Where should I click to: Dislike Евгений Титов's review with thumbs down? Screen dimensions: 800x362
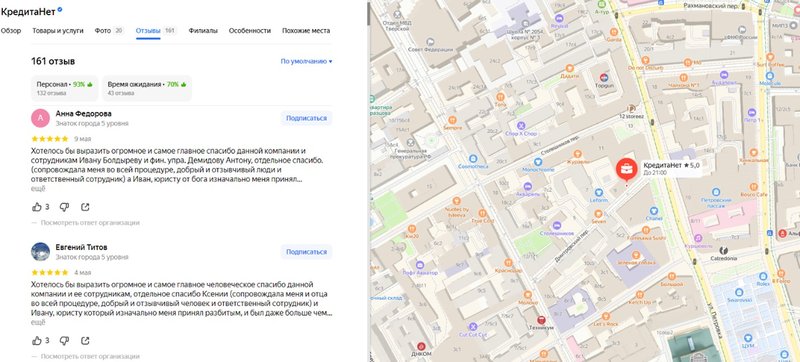64,340
